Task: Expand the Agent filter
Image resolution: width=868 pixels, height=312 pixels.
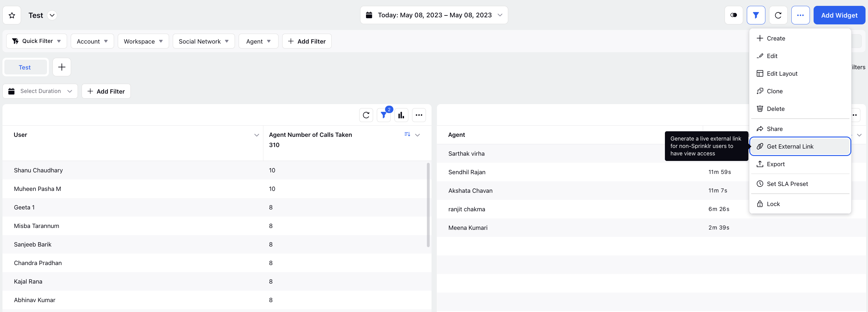Action: [258, 41]
